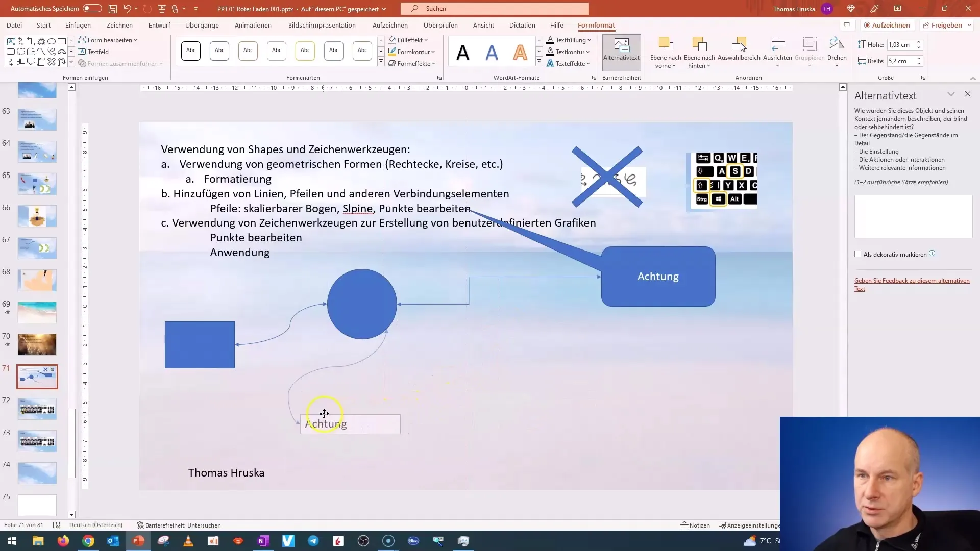Click the Drehen rotate icon
The image size is (980, 551).
837,45
